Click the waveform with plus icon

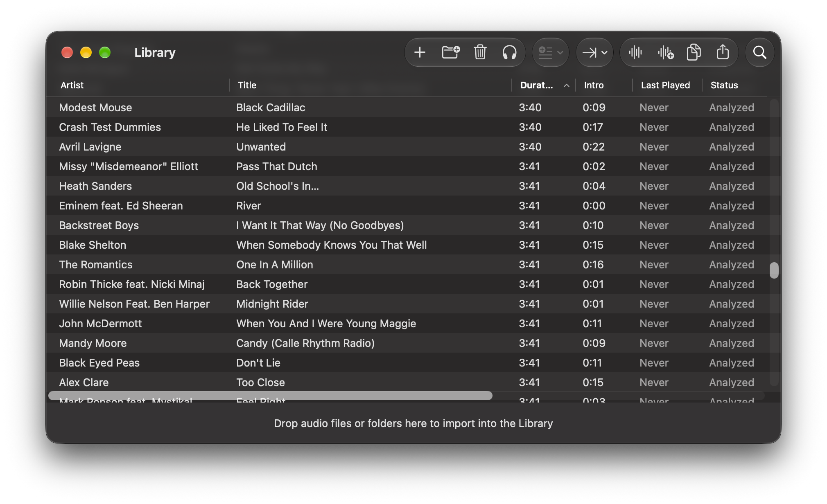666,52
